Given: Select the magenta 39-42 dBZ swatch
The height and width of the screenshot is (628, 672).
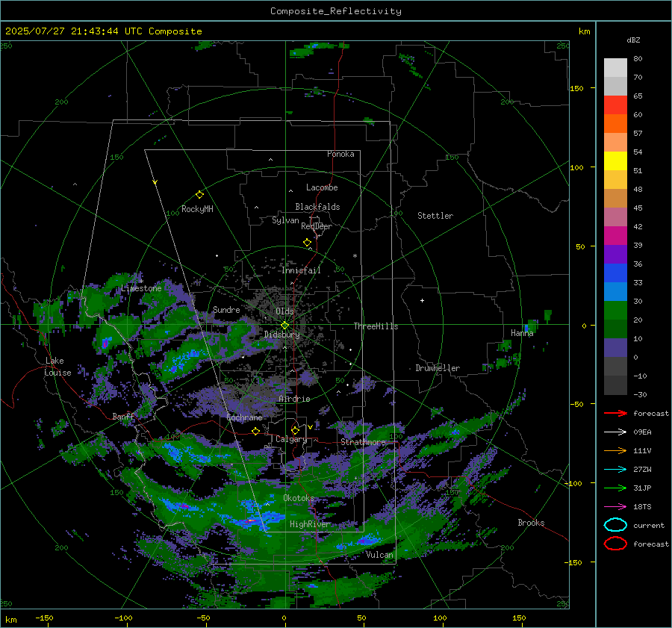Looking at the screenshot, I should coord(615,235).
